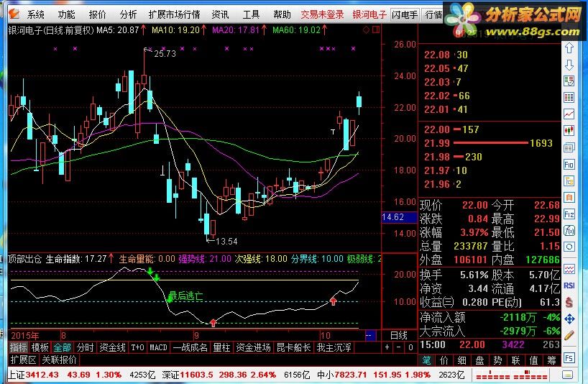Select the T+0 indicator tab

pos(137,347)
